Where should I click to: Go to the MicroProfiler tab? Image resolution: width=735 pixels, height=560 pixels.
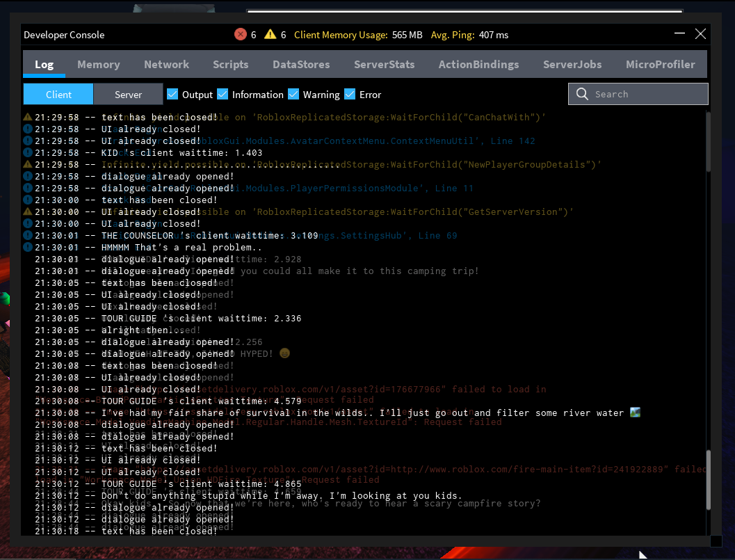coord(660,64)
